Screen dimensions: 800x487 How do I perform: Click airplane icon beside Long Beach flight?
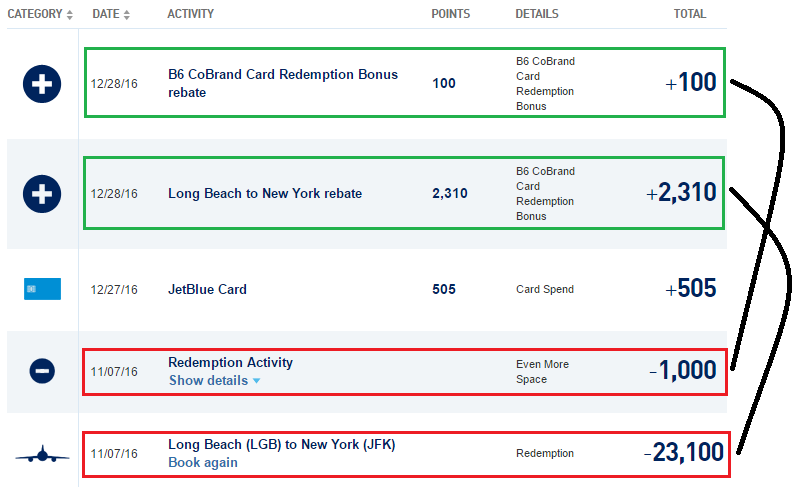click(42, 455)
